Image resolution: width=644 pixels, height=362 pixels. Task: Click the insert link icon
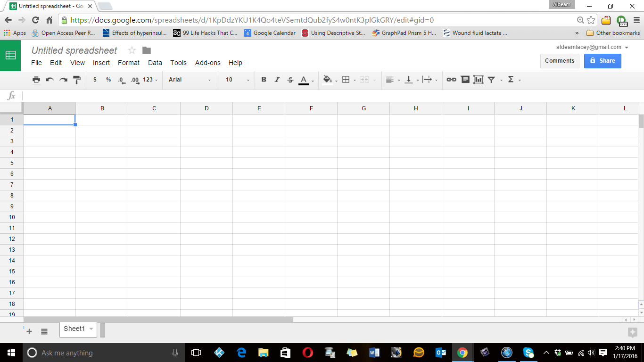(x=451, y=80)
